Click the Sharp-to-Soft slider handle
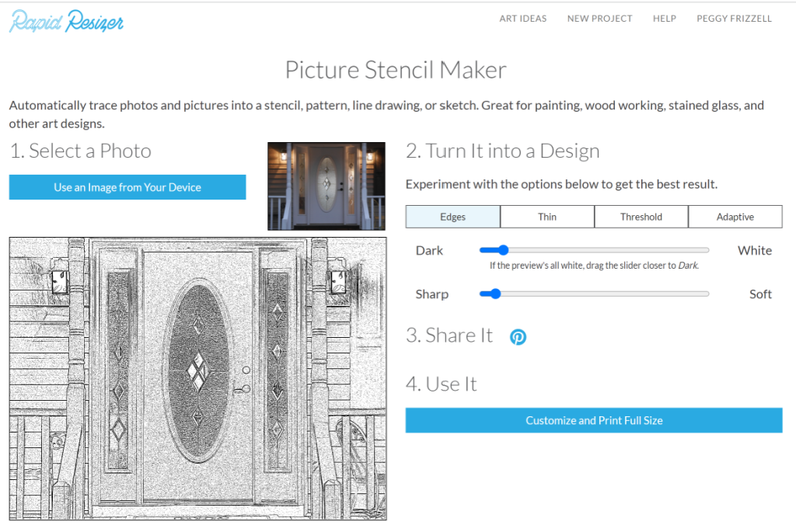Image resolution: width=796 pixels, height=532 pixels. 495,294
